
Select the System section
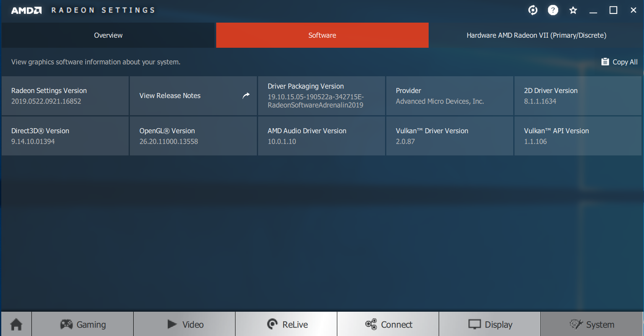click(592, 324)
